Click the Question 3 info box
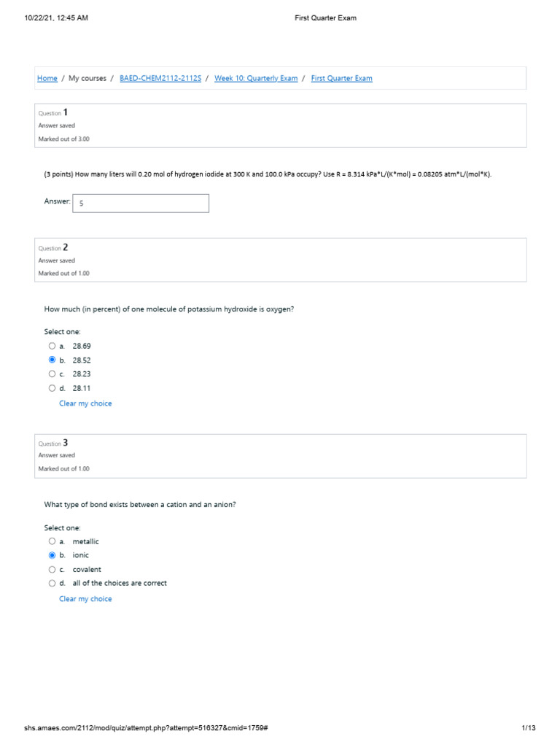The image size is (560, 747). click(281, 456)
